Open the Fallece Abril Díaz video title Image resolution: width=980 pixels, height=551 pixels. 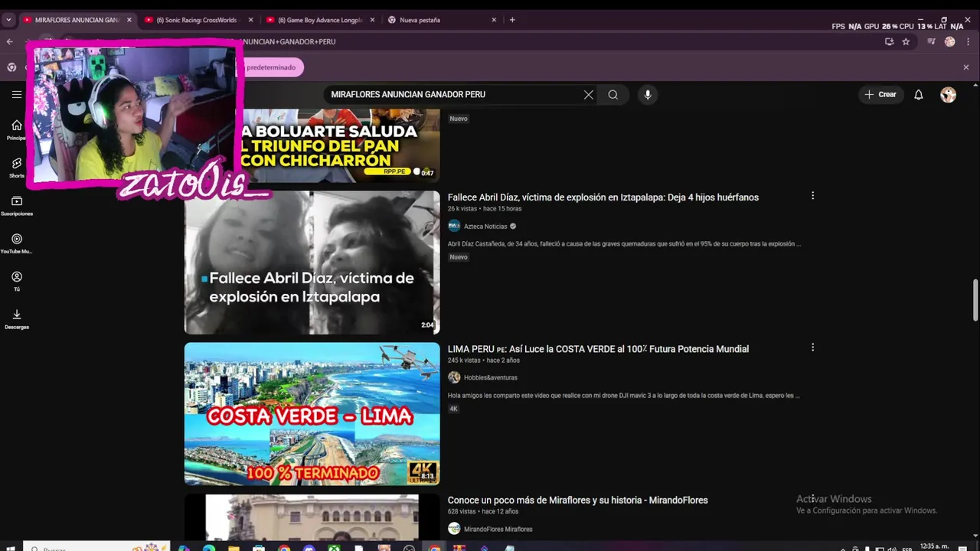tap(603, 197)
